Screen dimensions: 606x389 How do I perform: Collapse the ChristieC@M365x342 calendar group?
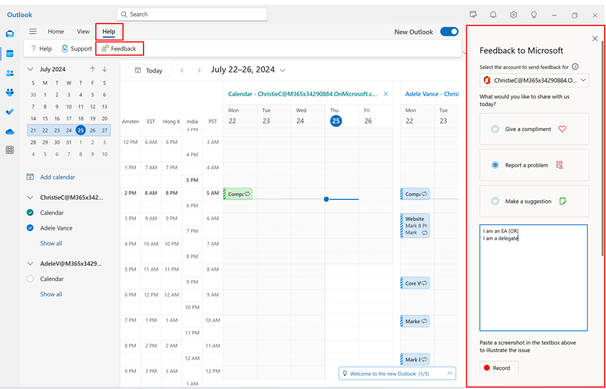30,197
